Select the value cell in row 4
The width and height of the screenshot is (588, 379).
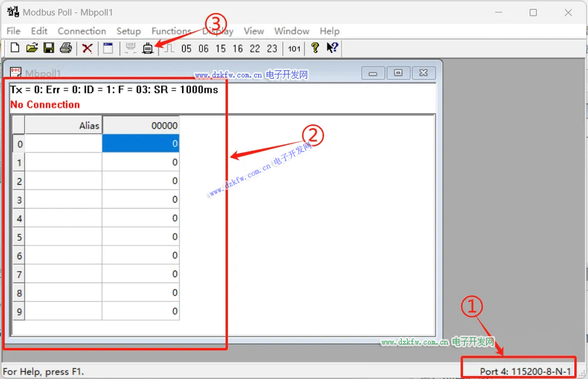(141, 218)
